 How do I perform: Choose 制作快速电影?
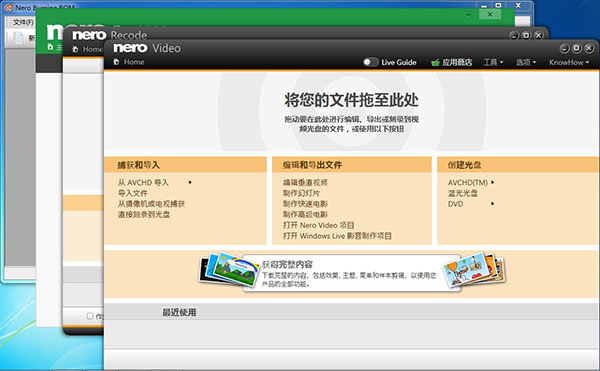coord(305,204)
